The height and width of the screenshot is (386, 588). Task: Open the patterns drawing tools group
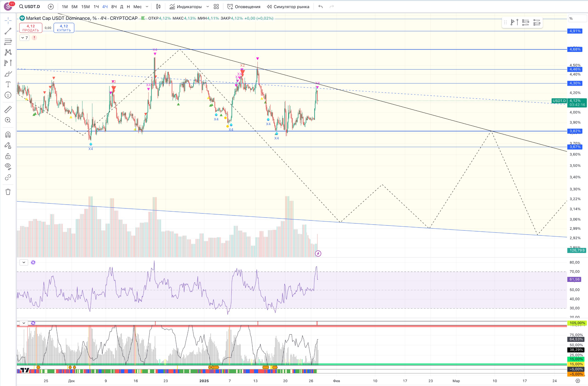point(8,52)
